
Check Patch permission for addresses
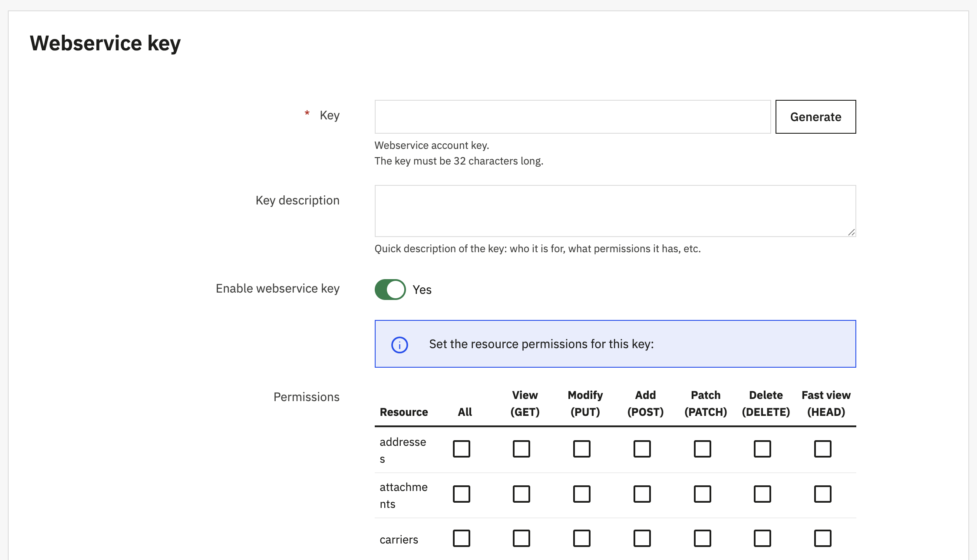702,449
